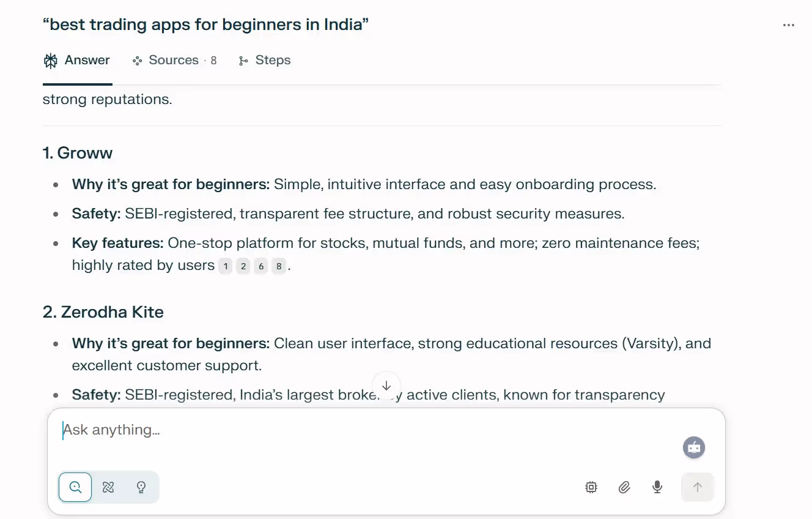This screenshot has width=812, height=519.
Task: Click the Answer tab's sparkle icon
Action: [50, 60]
